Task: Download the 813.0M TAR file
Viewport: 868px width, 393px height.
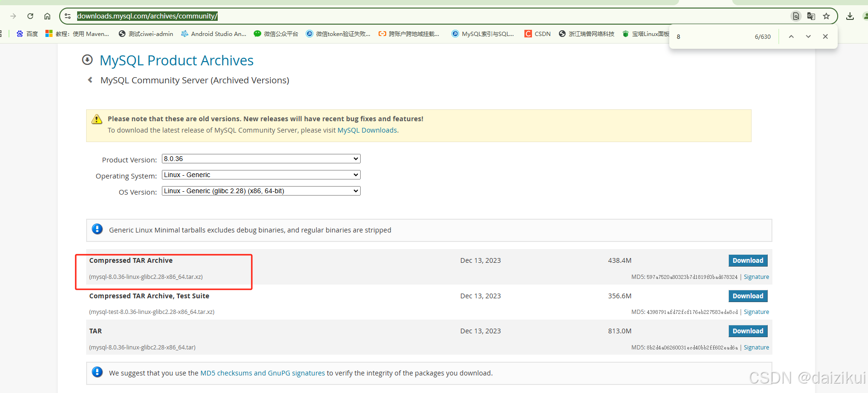Action: [748, 331]
